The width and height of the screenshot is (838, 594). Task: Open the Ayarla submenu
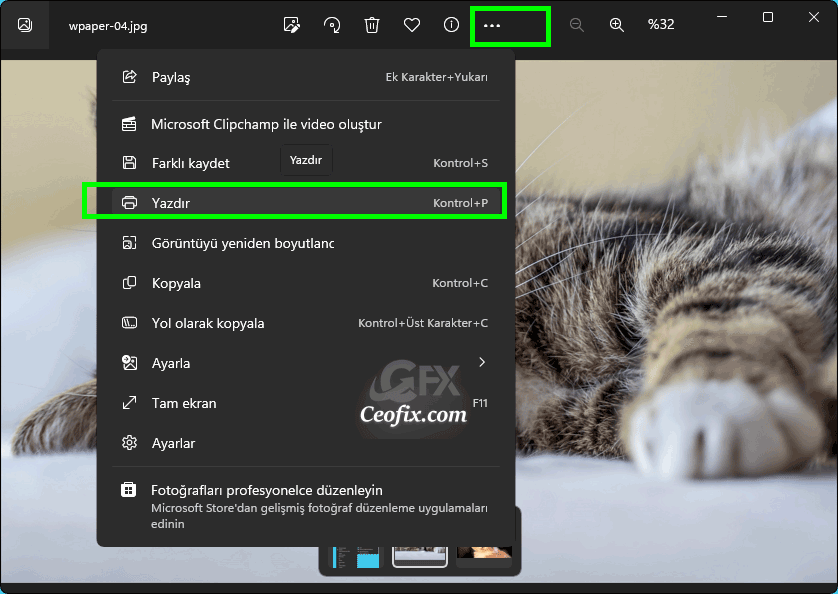click(306, 363)
